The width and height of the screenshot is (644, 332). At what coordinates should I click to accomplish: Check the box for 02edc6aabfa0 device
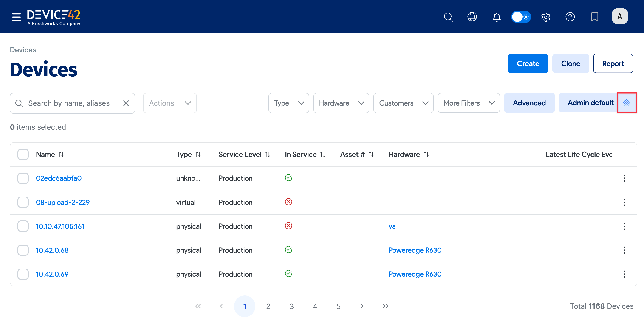point(23,178)
